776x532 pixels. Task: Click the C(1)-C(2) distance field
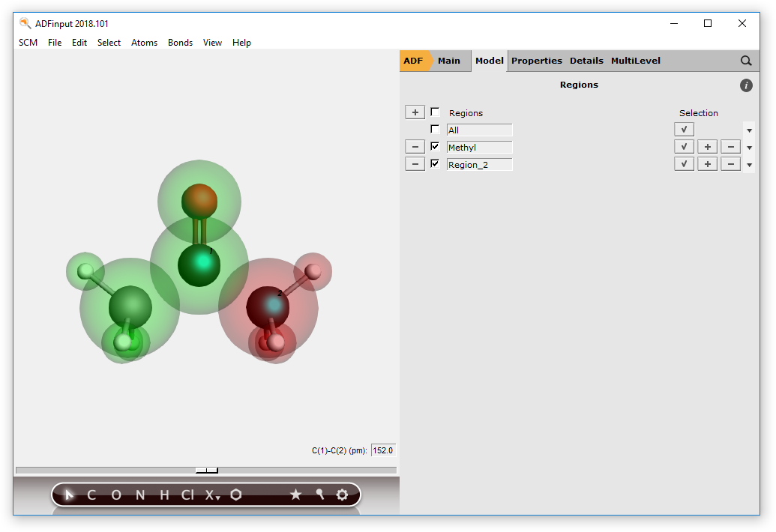click(384, 450)
